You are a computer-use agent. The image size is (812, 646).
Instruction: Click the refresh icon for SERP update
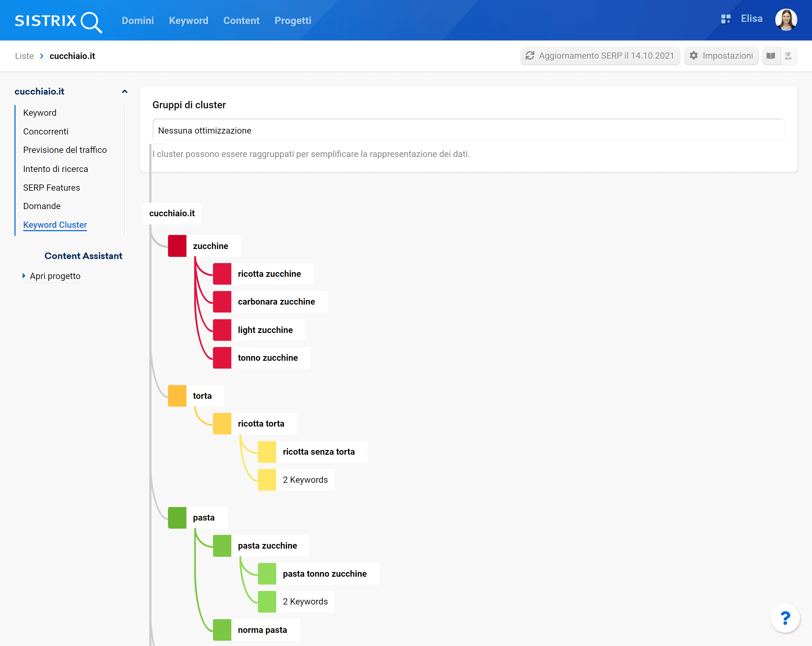(x=530, y=56)
